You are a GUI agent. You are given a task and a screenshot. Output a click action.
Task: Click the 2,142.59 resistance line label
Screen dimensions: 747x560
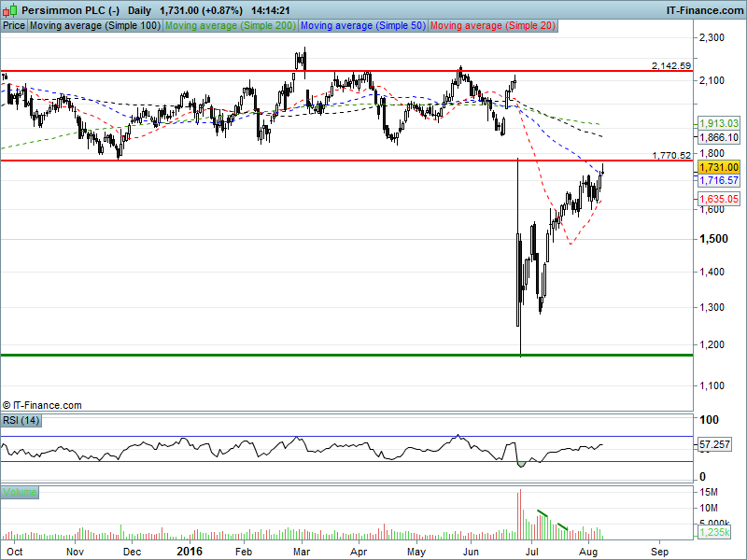pyautogui.click(x=671, y=65)
